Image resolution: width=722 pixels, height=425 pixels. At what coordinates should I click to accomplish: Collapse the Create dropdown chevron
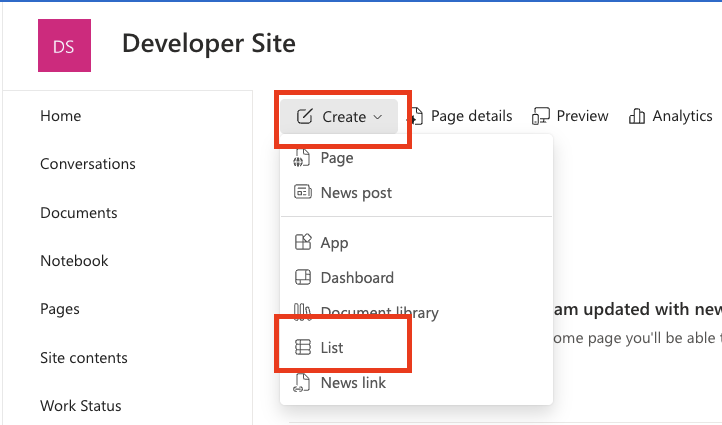(x=378, y=117)
